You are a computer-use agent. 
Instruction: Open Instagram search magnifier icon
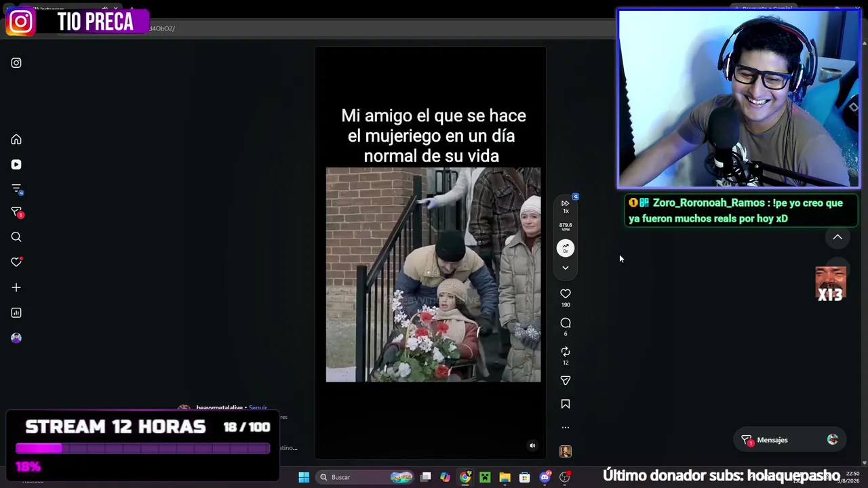tap(16, 237)
